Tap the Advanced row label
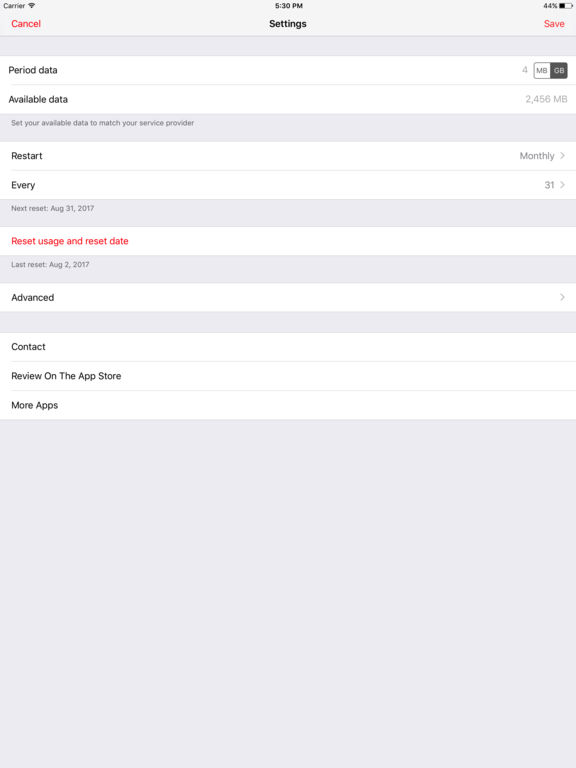Image resolution: width=576 pixels, height=768 pixels. (x=33, y=297)
